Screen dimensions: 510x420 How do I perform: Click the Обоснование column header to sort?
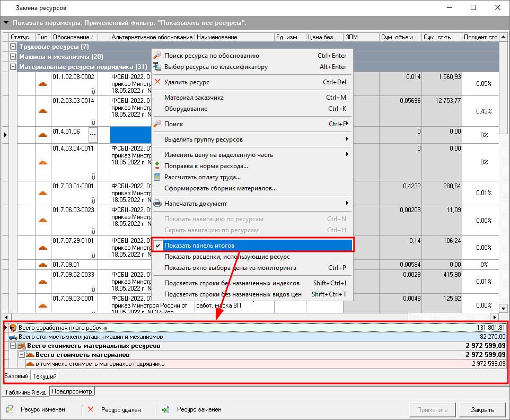point(72,37)
